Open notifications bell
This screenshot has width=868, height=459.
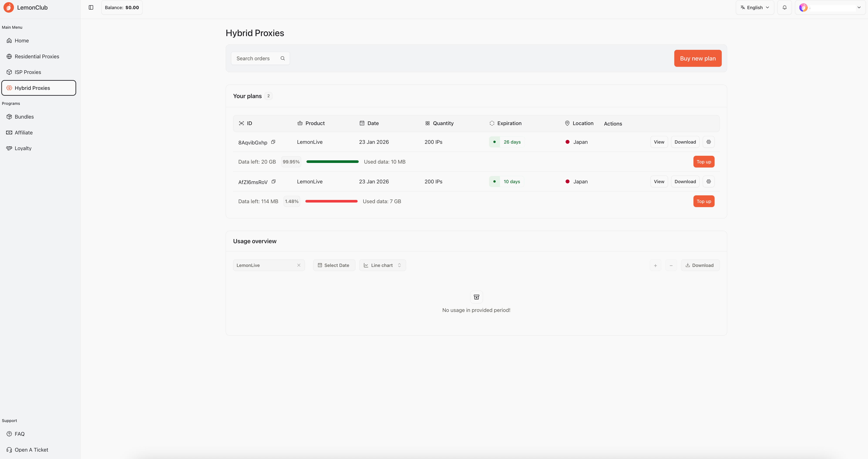pos(784,7)
